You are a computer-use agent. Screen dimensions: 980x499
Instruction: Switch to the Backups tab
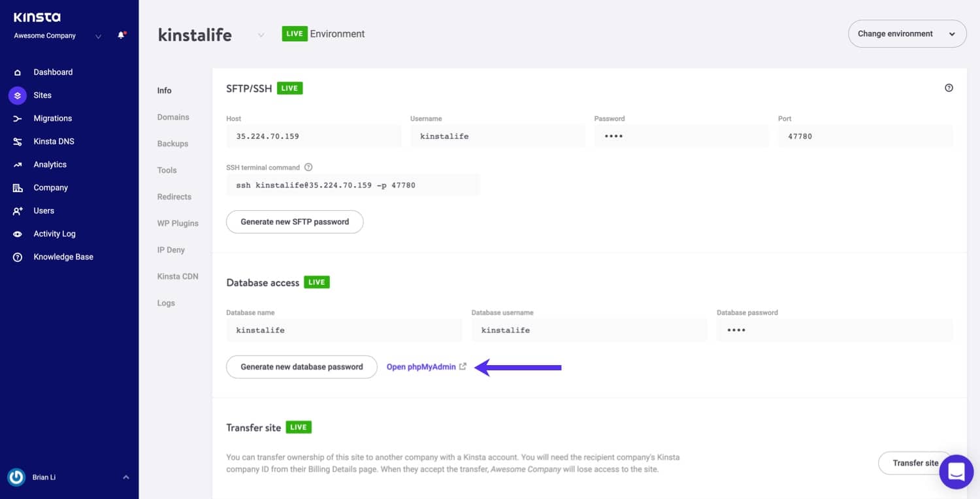pyautogui.click(x=172, y=144)
